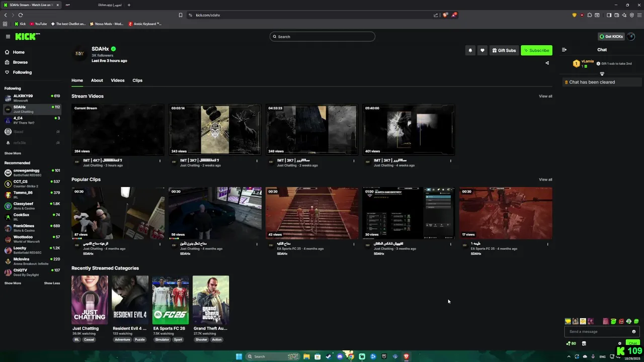Open Browse in the sidebar
The image size is (644, 362).
(20, 62)
